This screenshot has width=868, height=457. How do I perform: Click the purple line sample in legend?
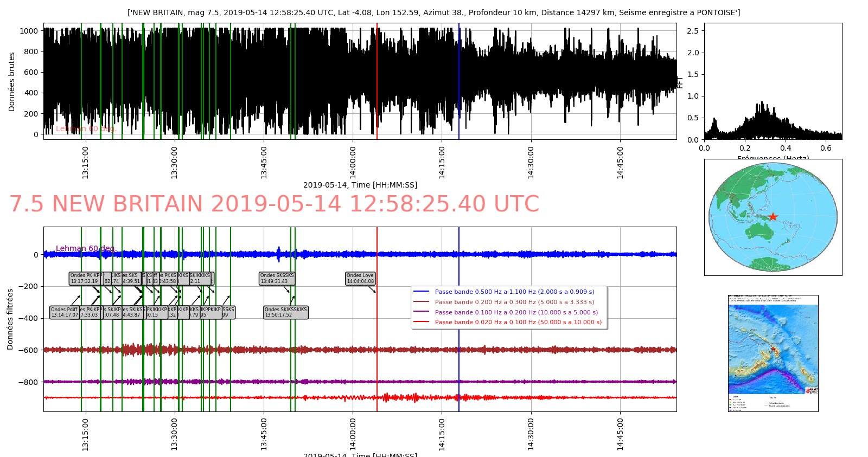click(x=421, y=312)
